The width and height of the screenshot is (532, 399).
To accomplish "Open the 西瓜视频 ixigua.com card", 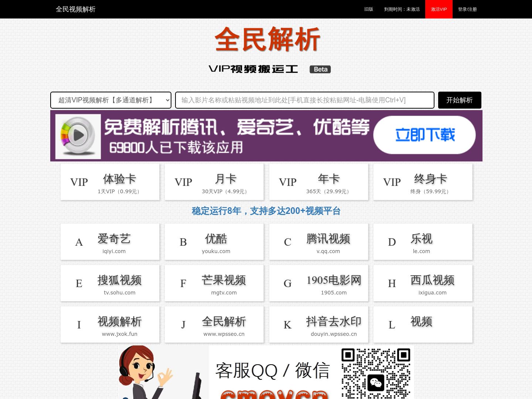I will tap(423, 283).
